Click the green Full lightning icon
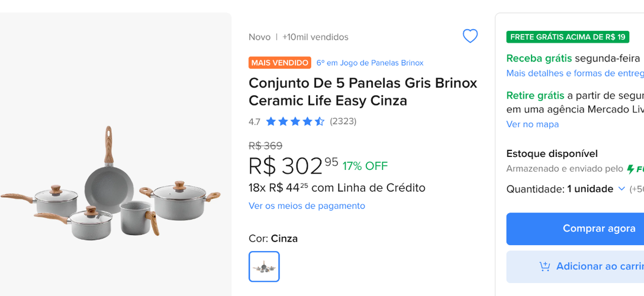Screen dimensions: 644x296 coord(631,169)
